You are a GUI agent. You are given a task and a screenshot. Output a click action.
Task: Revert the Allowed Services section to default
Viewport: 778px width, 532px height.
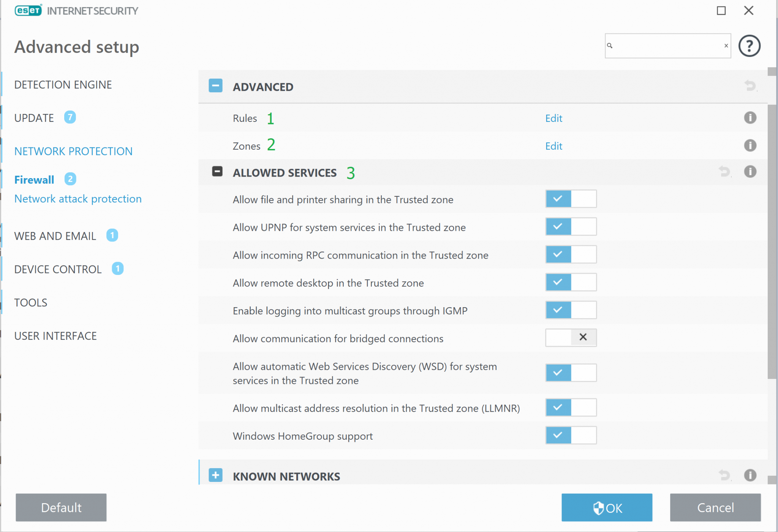coord(725,172)
